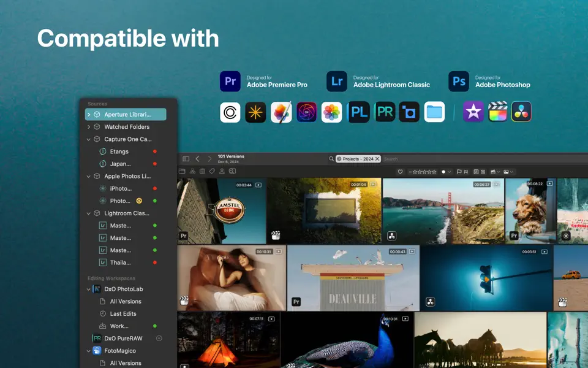Click the Adobe Premiere Pro badge icon
Screen dimensions: 588x368
230,80
